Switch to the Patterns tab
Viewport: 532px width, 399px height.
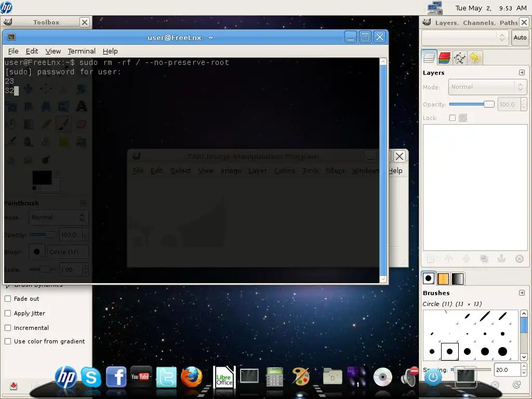[x=443, y=279]
